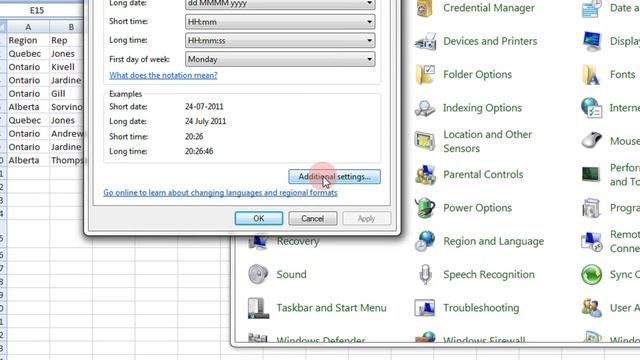This screenshot has width=640, height=360.
Task: Open Windows Firewall icon
Action: coord(425,338)
